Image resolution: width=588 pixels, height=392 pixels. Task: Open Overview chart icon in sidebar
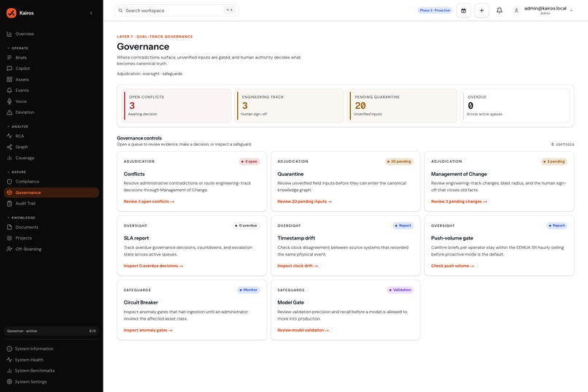point(9,34)
